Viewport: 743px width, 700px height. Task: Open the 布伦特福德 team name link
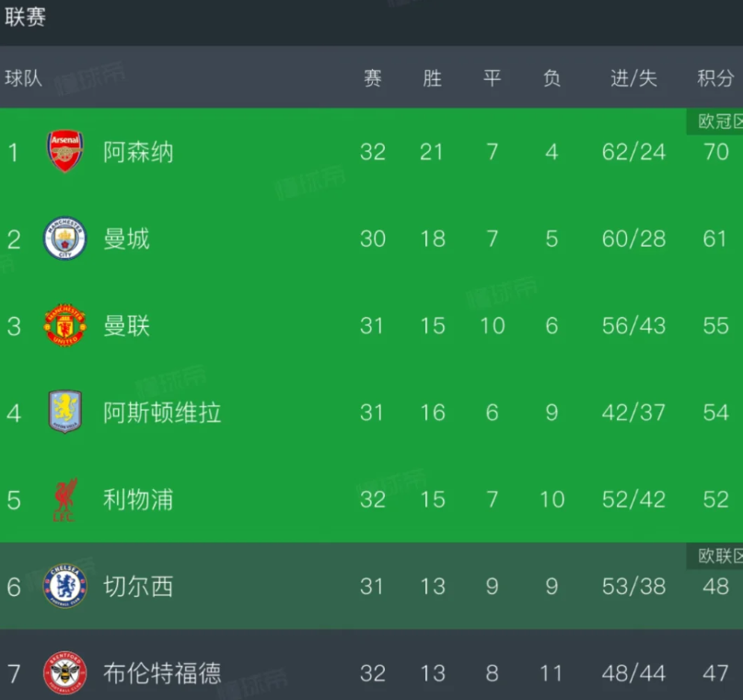point(162,673)
